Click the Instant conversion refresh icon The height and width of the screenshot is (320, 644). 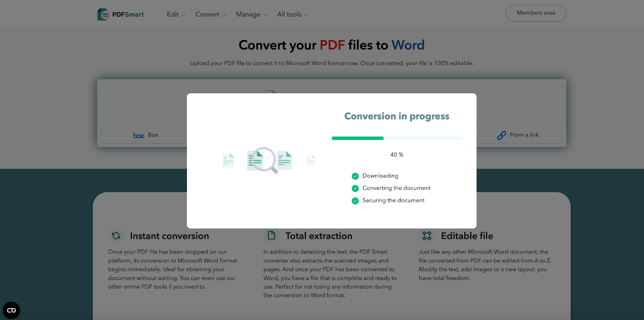(x=116, y=236)
